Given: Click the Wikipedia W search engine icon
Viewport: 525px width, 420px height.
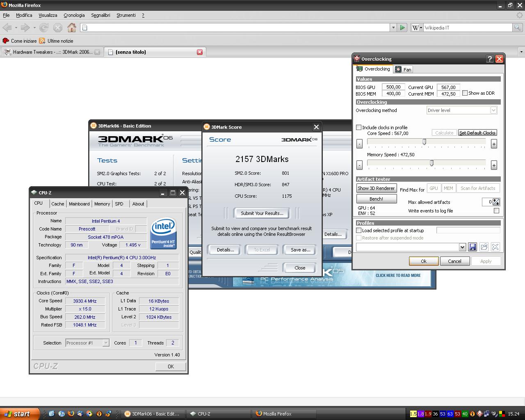Looking at the screenshot, I should [415, 27].
